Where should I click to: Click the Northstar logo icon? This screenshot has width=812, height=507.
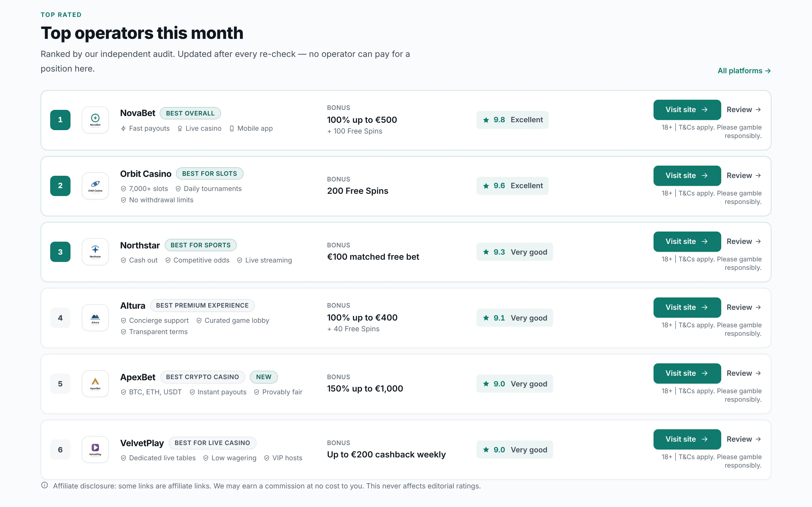tap(95, 252)
